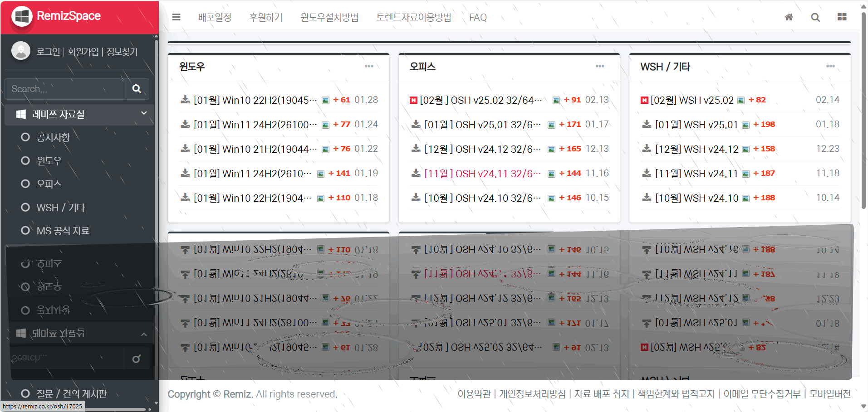Open the top search magnifier icon
Image resolution: width=868 pixels, height=412 pixels.
pos(815,17)
